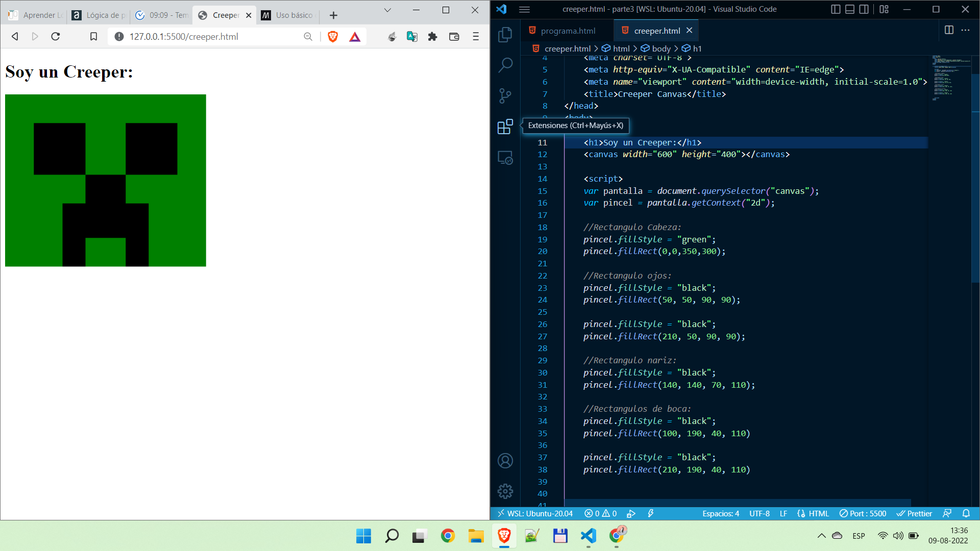Expand the html breadcrumb

click(x=616, y=48)
